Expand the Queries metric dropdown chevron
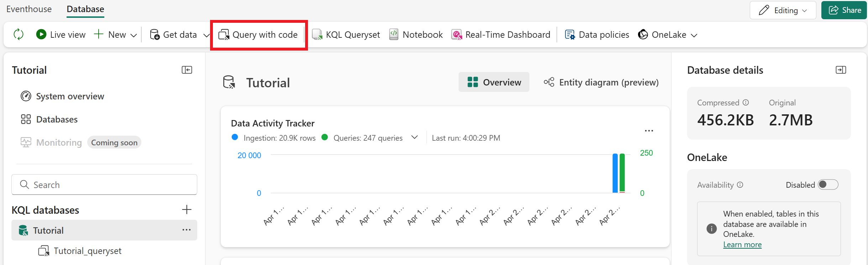Screen dimensions: 868x265 [414, 137]
